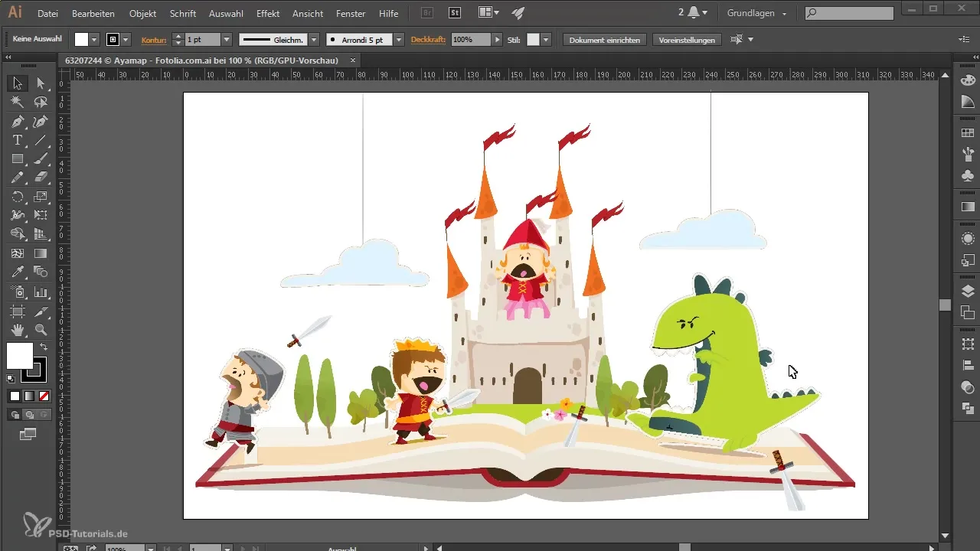Open the Color palette panel icon

point(968,80)
